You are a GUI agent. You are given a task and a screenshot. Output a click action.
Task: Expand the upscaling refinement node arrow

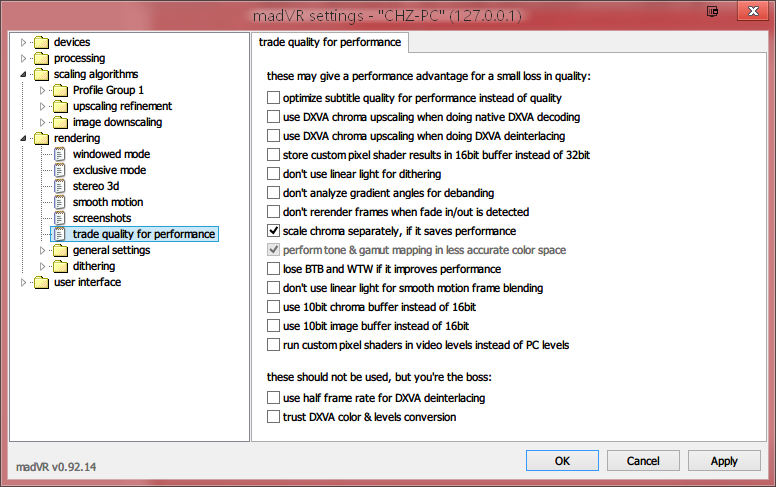[42, 106]
